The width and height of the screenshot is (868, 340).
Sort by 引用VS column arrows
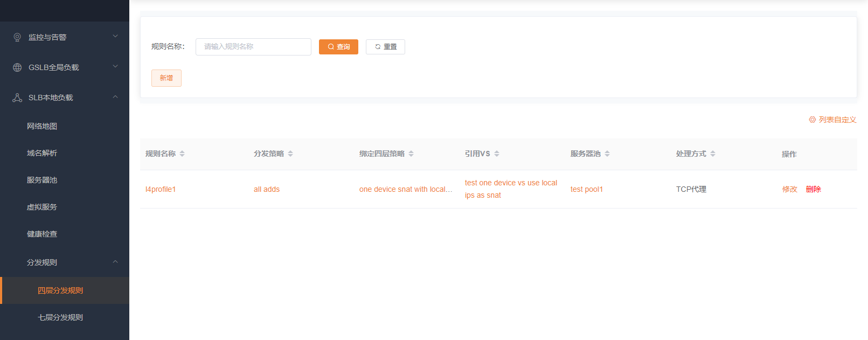[x=497, y=154]
